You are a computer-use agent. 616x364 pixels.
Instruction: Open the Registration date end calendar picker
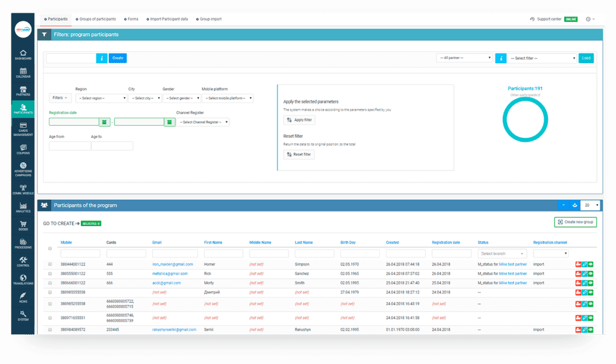[x=169, y=122]
